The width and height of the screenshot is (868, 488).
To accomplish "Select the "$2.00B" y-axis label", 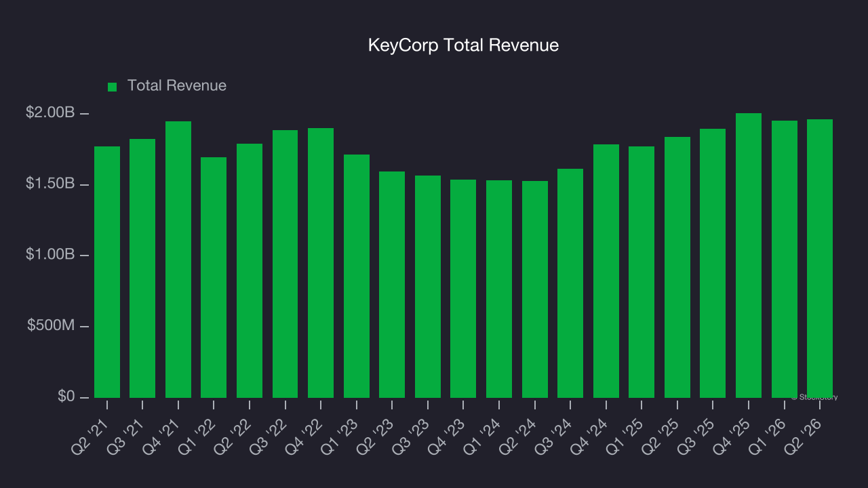I will [50, 113].
